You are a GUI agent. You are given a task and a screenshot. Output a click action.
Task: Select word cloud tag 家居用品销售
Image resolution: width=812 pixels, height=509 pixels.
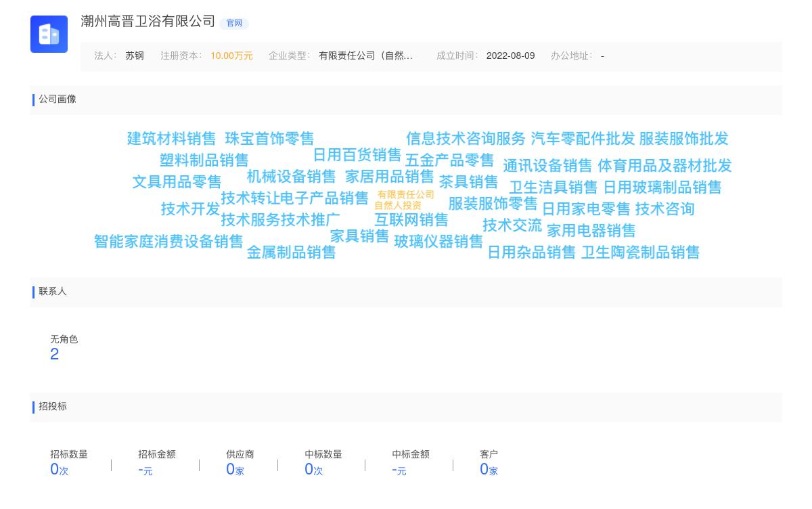click(x=389, y=177)
